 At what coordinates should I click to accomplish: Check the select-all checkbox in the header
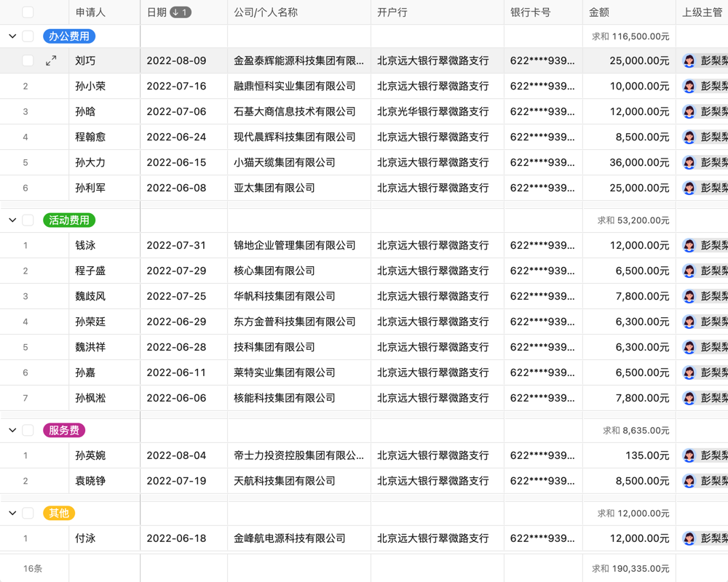click(27, 12)
